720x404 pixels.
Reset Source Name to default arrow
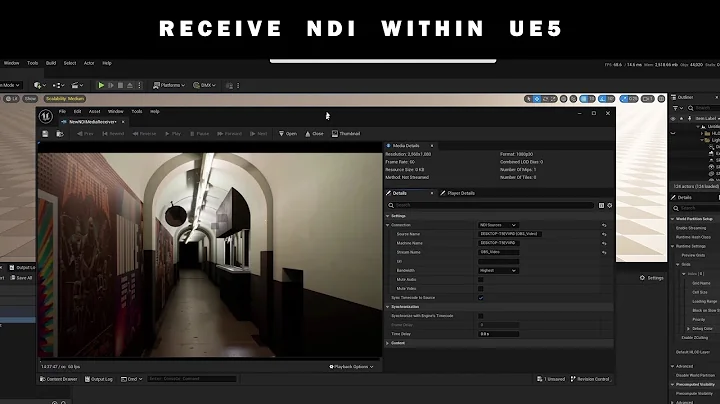coord(604,234)
